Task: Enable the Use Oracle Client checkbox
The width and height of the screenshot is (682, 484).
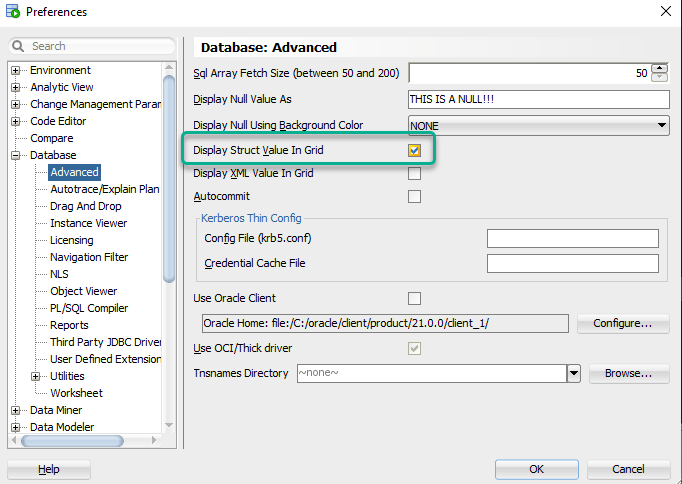Action: coord(415,298)
